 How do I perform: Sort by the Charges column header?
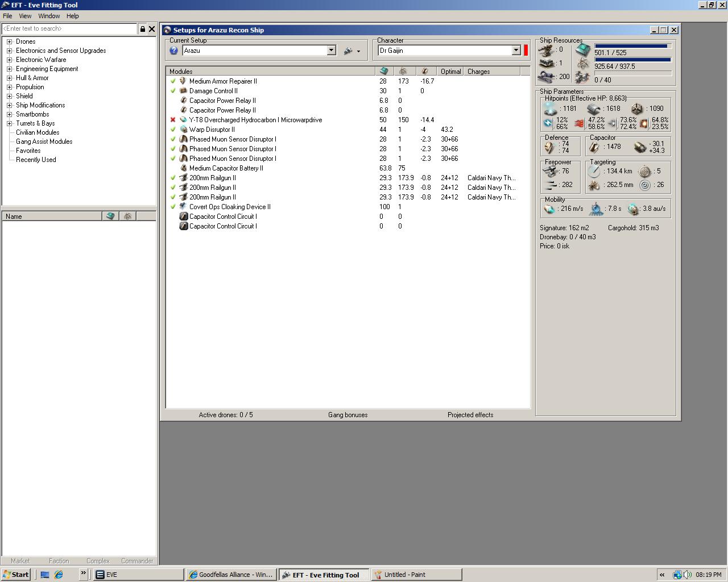click(x=492, y=71)
